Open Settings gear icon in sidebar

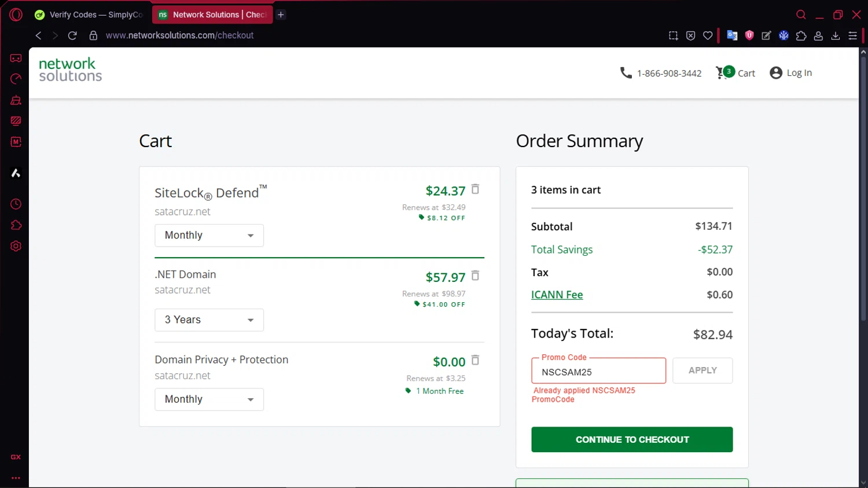click(x=16, y=246)
